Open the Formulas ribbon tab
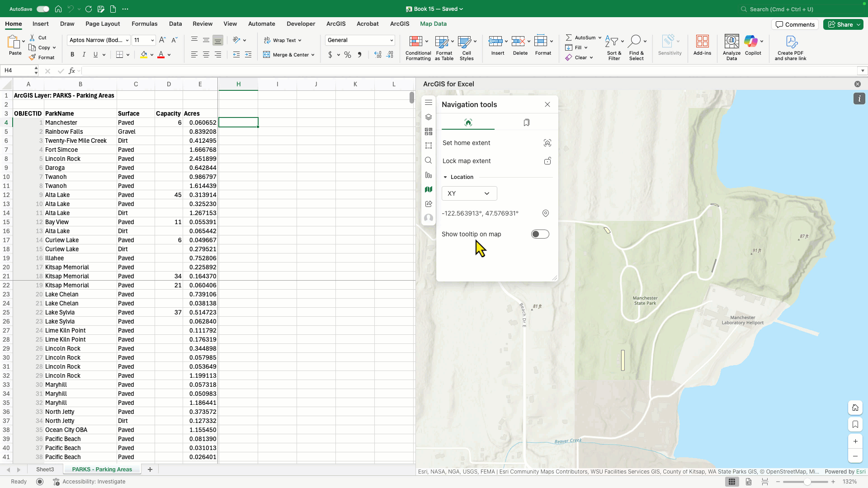The height and width of the screenshot is (488, 868). click(x=144, y=24)
